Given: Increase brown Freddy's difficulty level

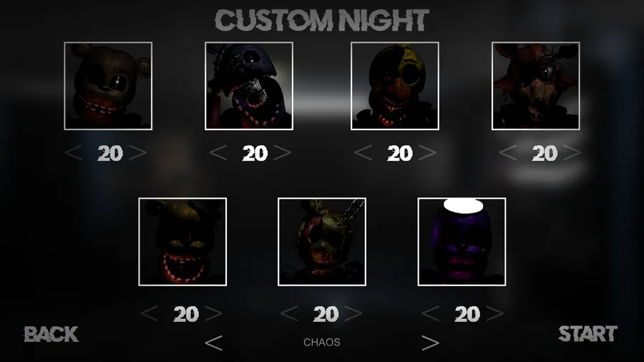Looking at the screenshot, I should (137, 152).
